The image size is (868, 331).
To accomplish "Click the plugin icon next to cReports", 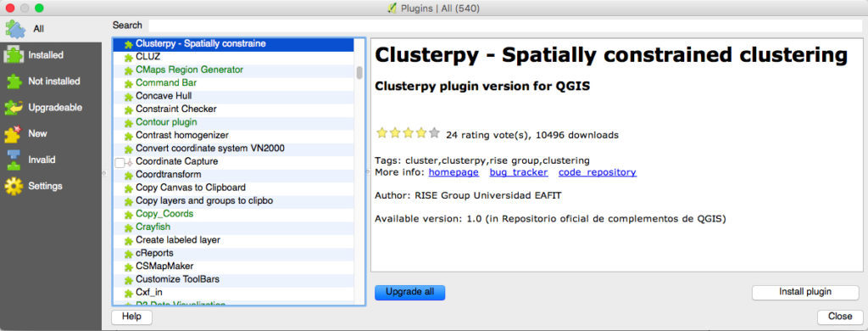I will (129, 254).
